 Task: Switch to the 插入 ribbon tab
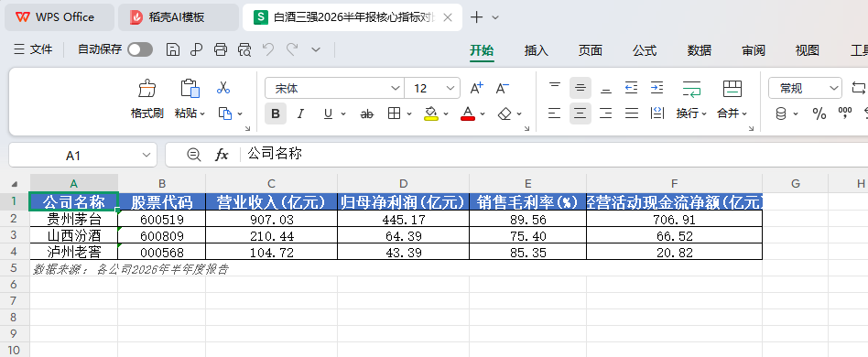pos(537,50)
